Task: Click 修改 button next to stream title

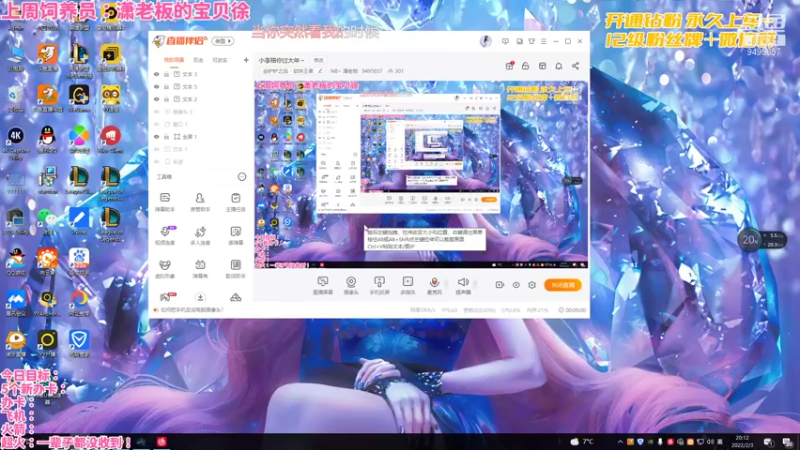Action: click(x=318, y=60)
